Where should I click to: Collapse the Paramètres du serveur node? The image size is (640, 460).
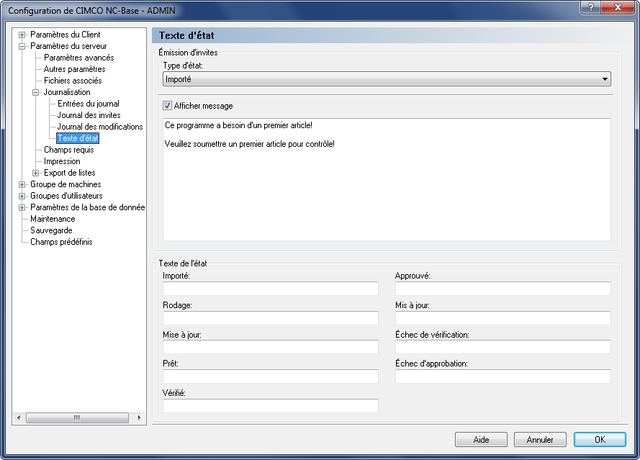pos(22,47)
